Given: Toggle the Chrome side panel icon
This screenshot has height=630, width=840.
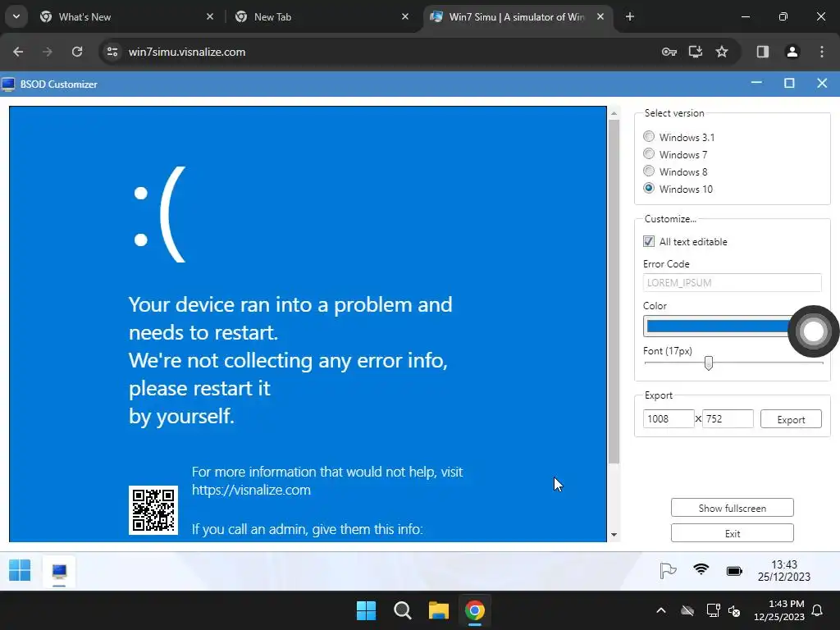Looking at the screenshot, I should click(x=762, y=52).
